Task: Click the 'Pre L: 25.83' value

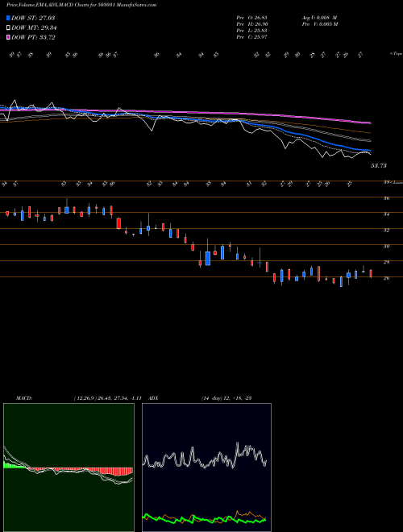Action: click(252, 31)
